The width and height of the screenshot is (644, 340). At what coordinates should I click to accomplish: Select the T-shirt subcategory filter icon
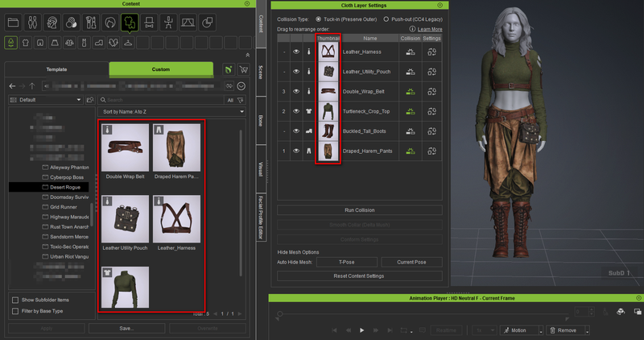26,43
